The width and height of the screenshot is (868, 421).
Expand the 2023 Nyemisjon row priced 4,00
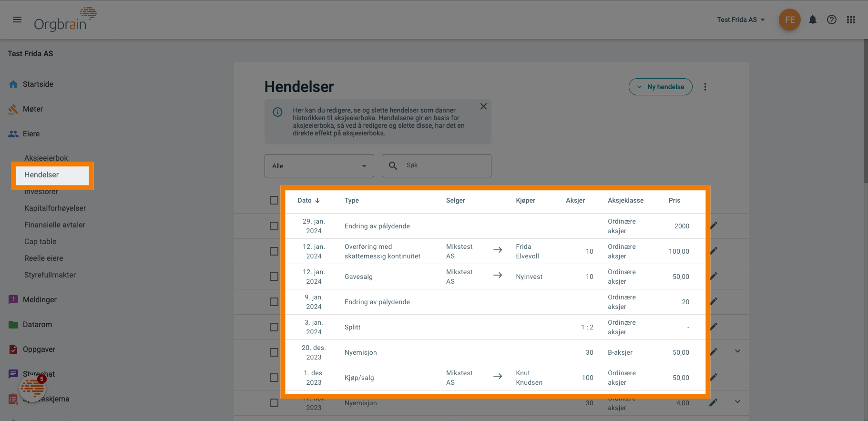click(737, 402)
